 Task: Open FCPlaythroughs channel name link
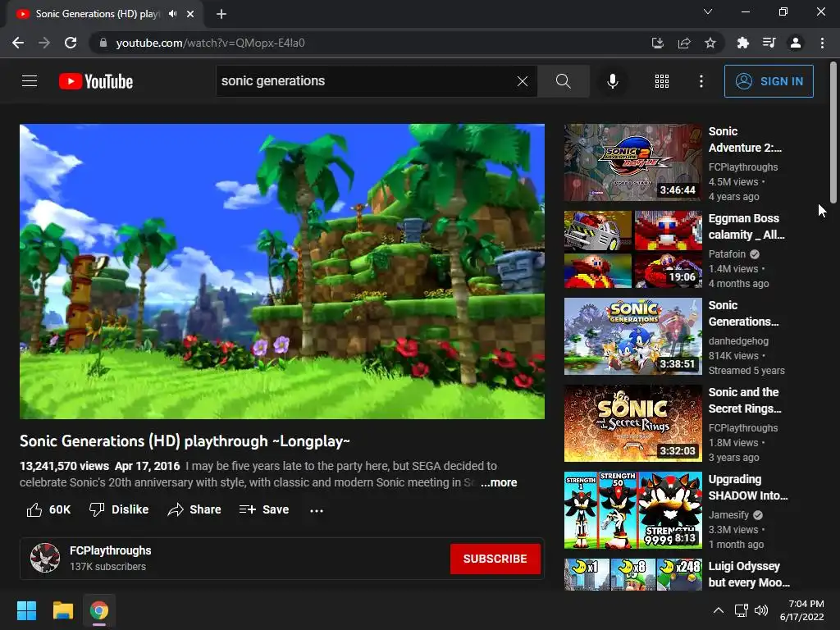(x=111, y=550)
